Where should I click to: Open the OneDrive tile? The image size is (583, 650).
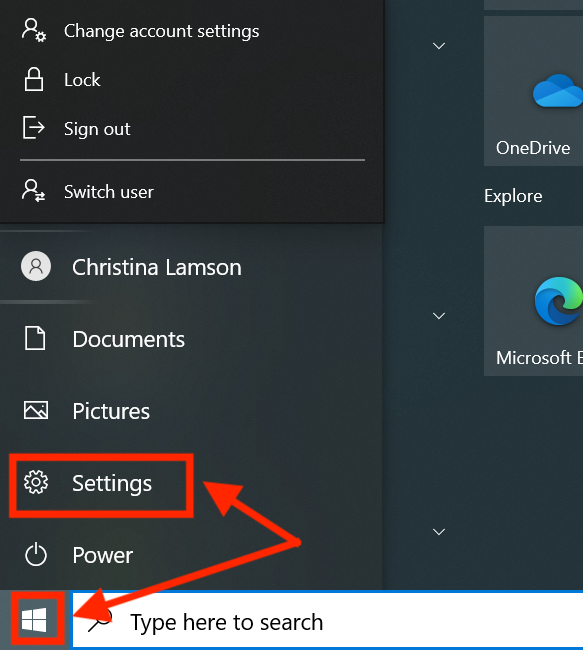pos(533,91)
